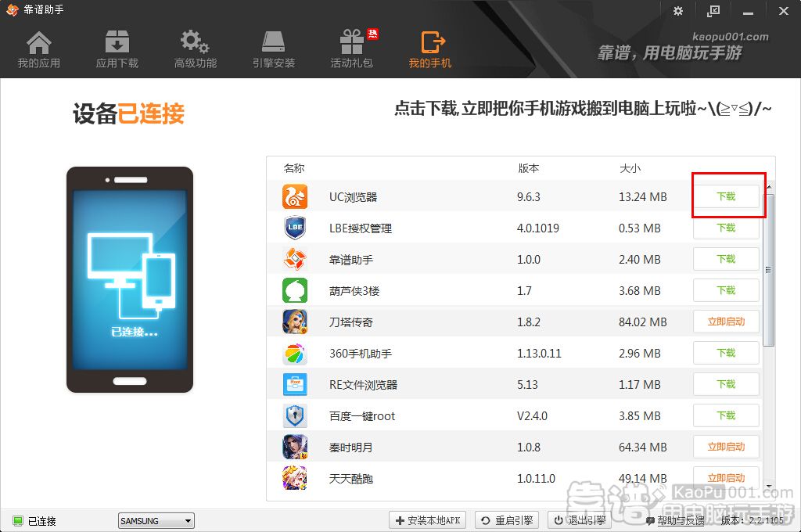Download UC浏览器
This screenshot has height=532, width=801.
pos(726,196)
